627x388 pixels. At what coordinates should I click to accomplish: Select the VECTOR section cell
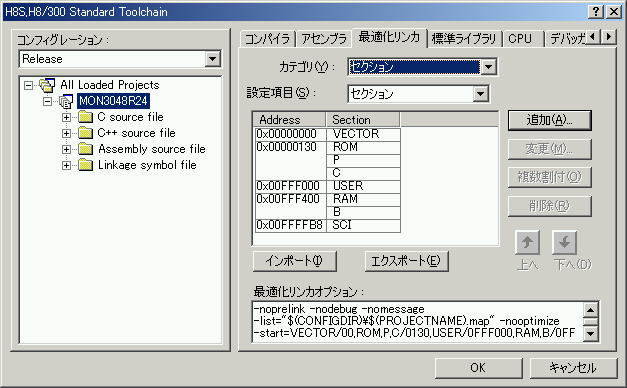coord(363,134)
